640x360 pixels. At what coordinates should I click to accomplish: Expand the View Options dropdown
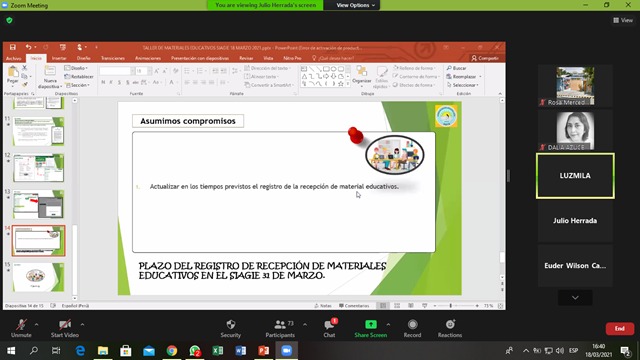[x=356, y=5]
